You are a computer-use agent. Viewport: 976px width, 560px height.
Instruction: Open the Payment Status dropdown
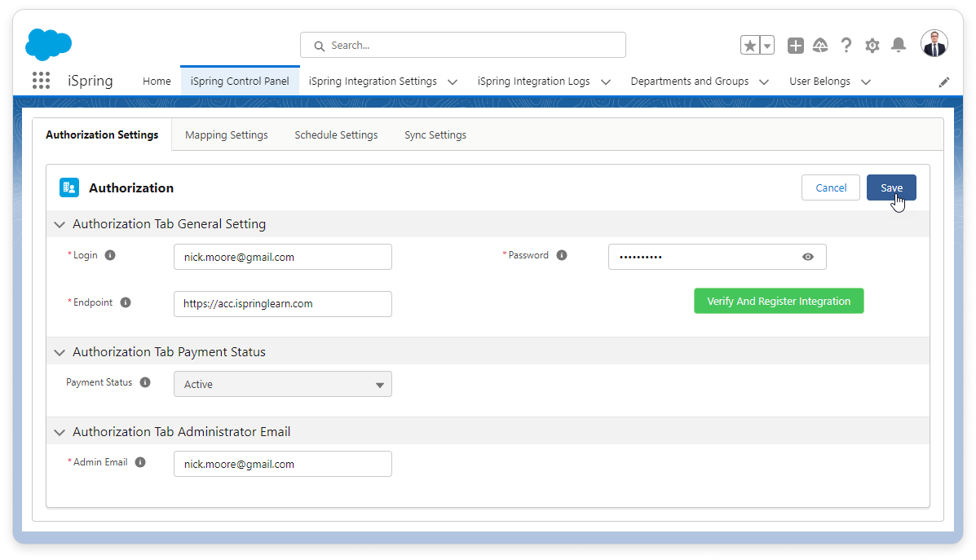(x=282, y=384)
